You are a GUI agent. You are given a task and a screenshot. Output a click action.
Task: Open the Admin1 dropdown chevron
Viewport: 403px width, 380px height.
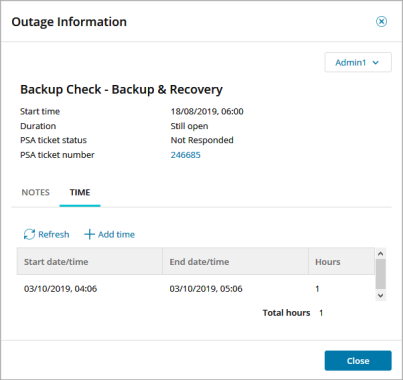pyautogui.click(x=376, y=63)
